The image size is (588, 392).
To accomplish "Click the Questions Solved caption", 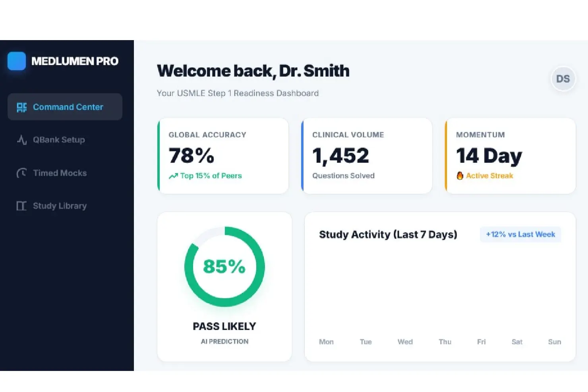I will pyautogui.click(x=343, y=176).
